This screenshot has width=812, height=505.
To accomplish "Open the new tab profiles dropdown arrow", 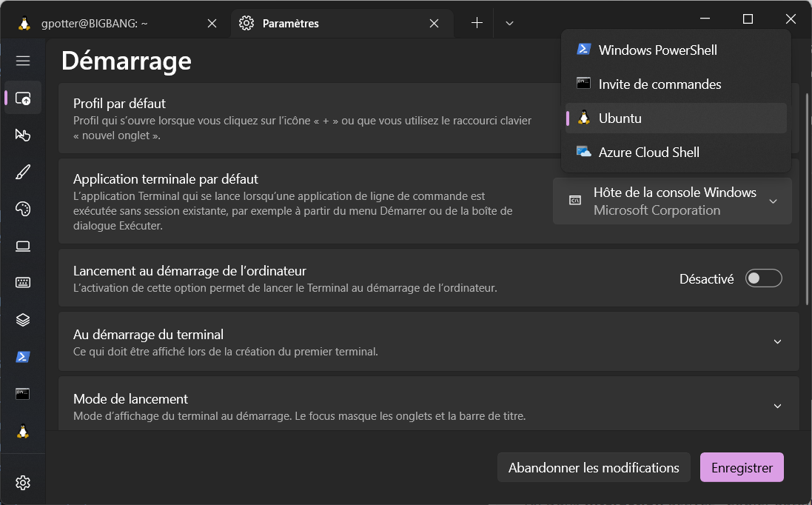I will pyautogui.click(x=509, y=23).
